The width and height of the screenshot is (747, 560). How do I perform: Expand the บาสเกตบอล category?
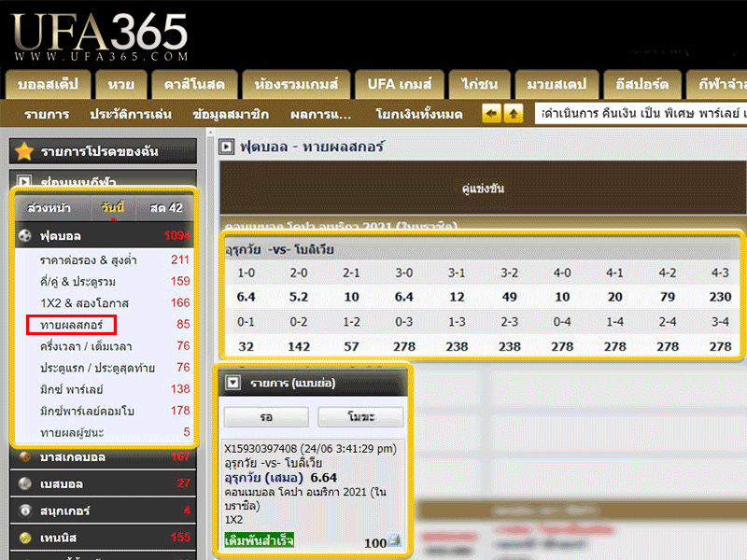click(x=103, y=456)
